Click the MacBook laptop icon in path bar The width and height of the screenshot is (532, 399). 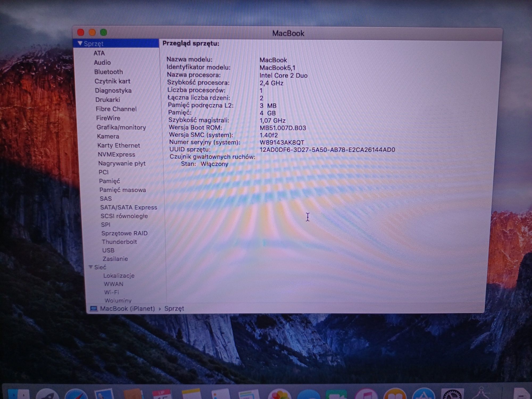pyautogui.click(x=94, y=309)
